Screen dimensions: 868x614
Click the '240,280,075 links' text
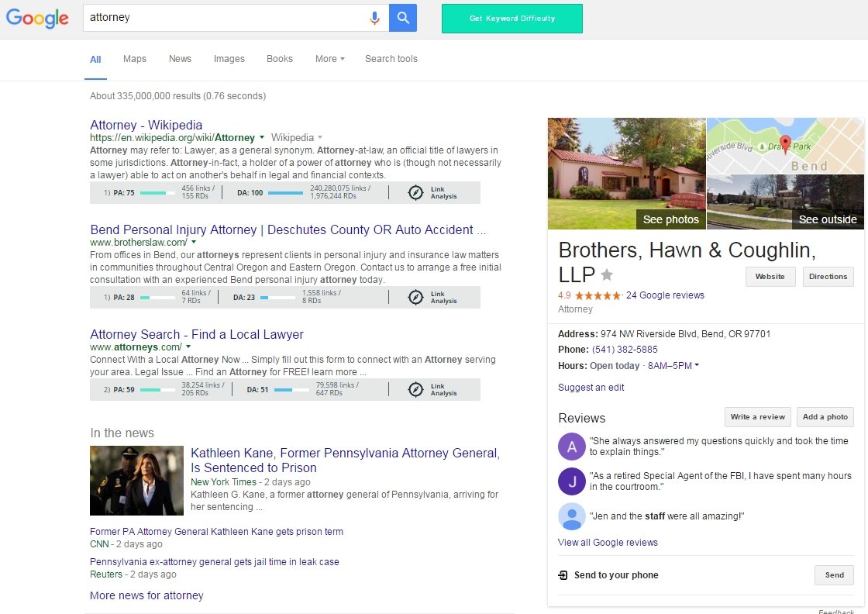coord(340,188)
